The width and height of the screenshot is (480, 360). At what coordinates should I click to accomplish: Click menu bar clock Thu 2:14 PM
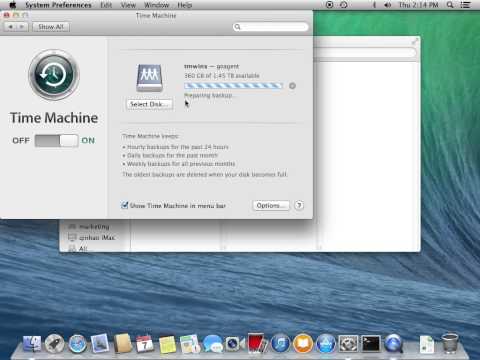point(419,5)
